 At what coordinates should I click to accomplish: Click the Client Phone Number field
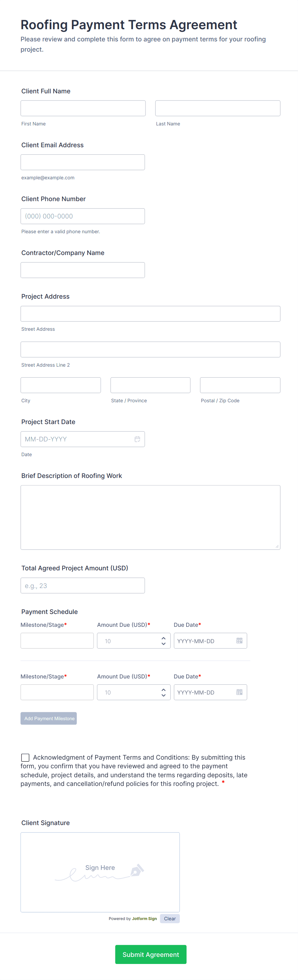click(82, 216)
